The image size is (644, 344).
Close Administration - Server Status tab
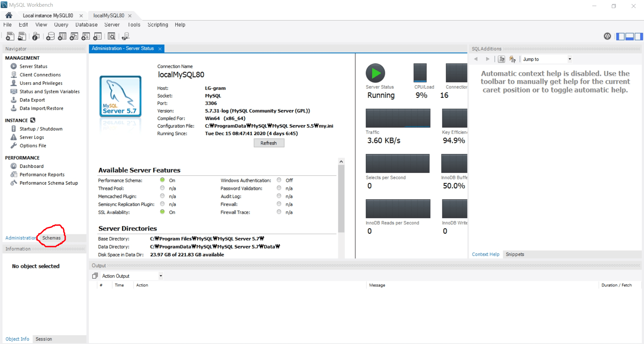[x=160, y=49]
